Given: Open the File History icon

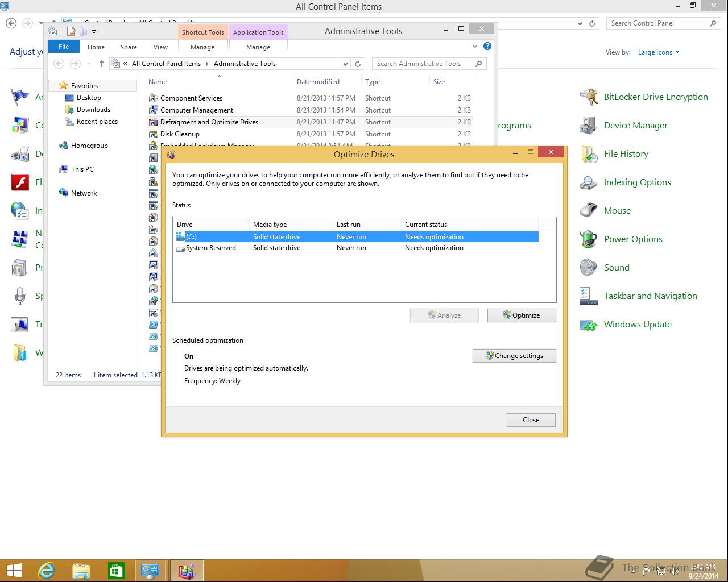Looking at the screenshot, I should [x=589, y=154].
